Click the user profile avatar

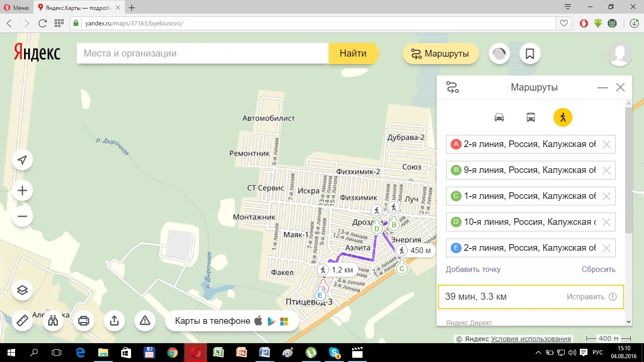(x=619, y=54)
